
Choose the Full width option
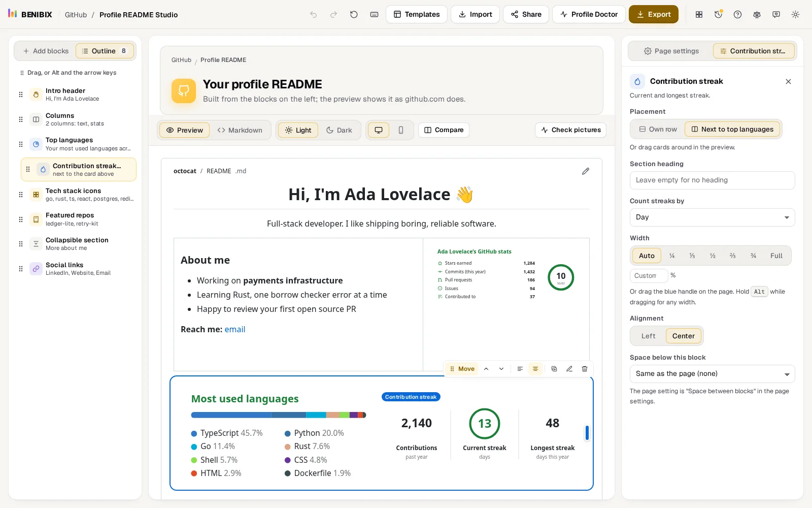click(776, 256)
